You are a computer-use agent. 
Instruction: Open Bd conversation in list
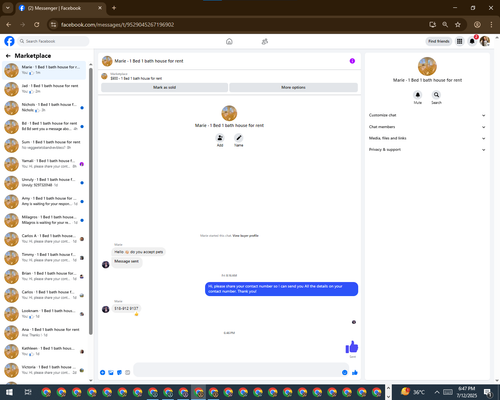click(44, 126)
